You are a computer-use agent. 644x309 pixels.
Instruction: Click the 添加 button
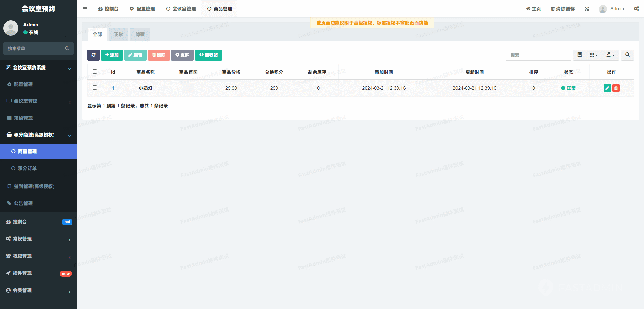(112, 55)
